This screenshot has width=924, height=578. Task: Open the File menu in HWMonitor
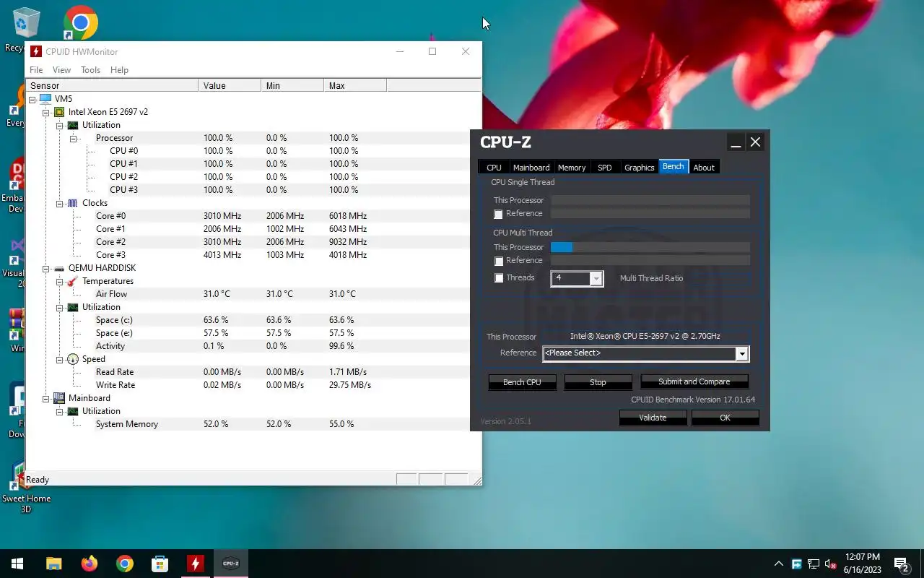36,70
